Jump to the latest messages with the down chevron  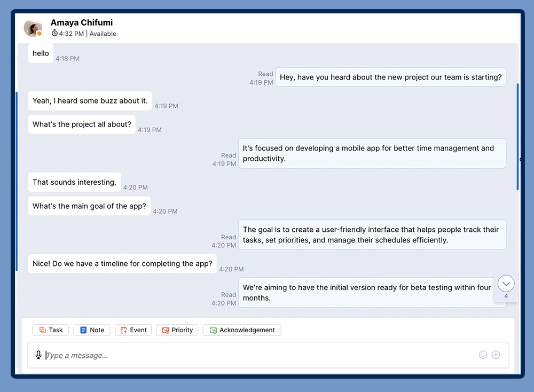tap(506, 284)
